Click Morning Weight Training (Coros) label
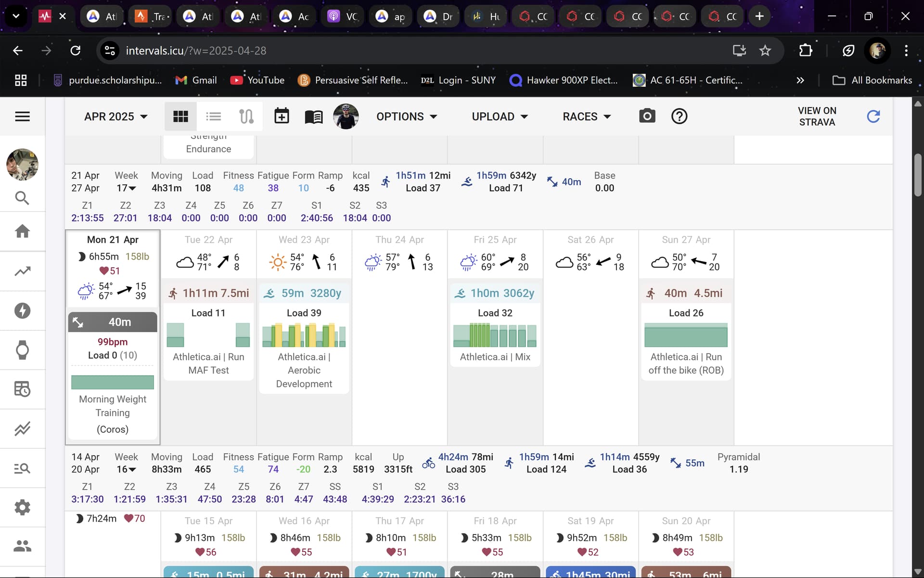The image size is (924, 578). 113,414
